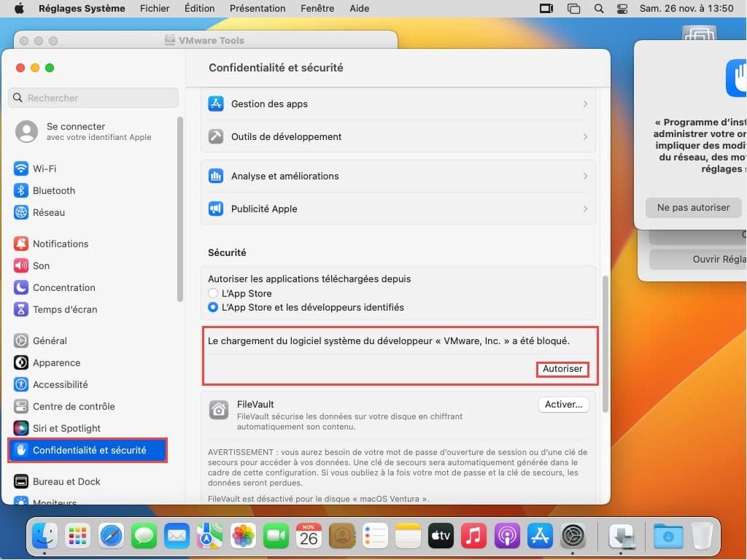Screen dimensions: 747x560
Task: Open FaceTime from the Dock
Action: 276,536
